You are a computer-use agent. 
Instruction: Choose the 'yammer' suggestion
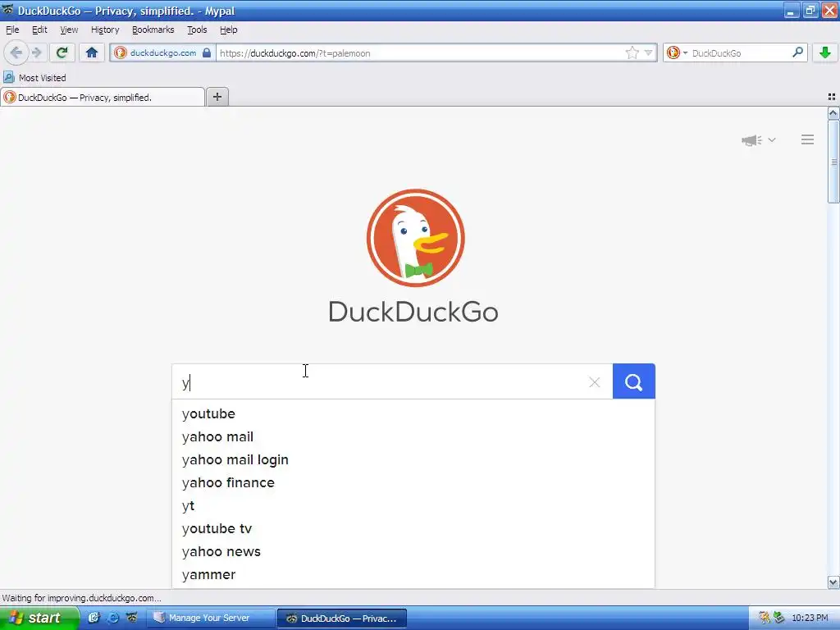coord(413,575)
